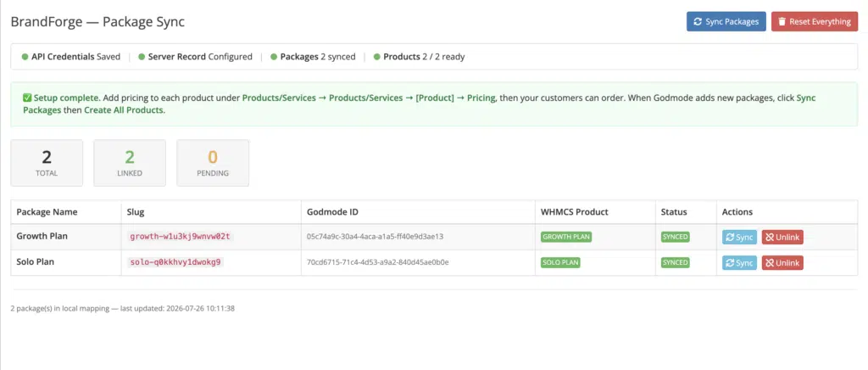This screenshot has height=370, width=868.
Task: Click the last updated timestamp text
Action: tap(200, 308)
